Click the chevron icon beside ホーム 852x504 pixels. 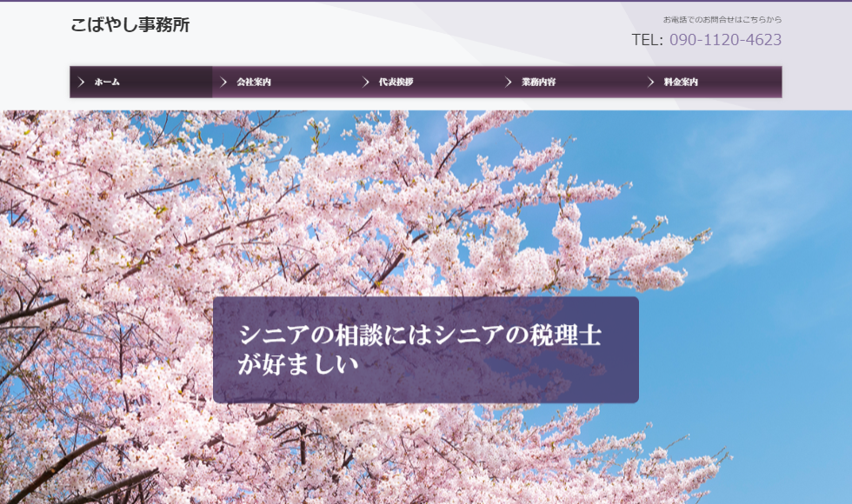click(x=81, y=83)
